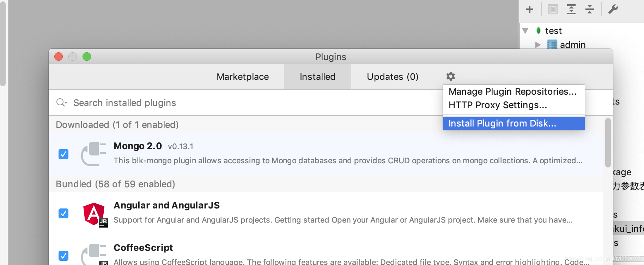Close the Plugins dialog window

(x=59, y=57)
